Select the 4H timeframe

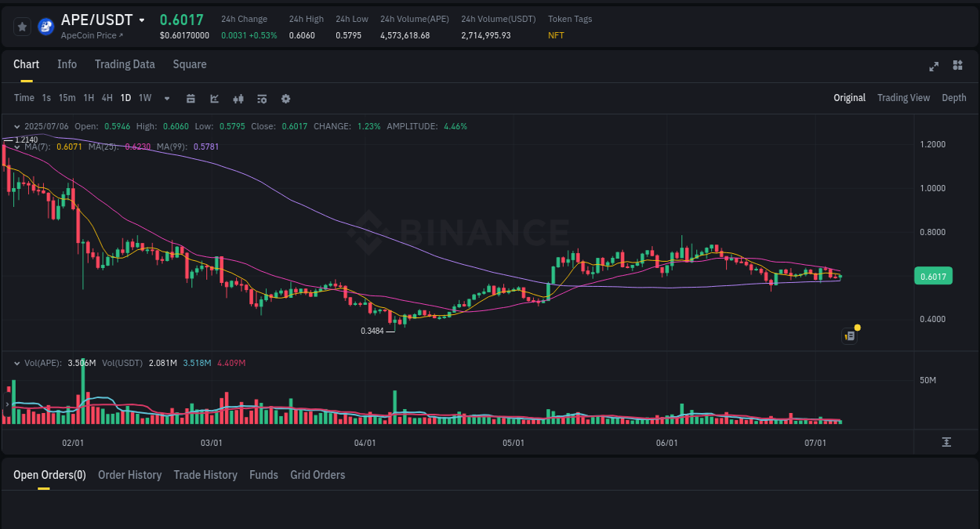click(x=107, y=98)
